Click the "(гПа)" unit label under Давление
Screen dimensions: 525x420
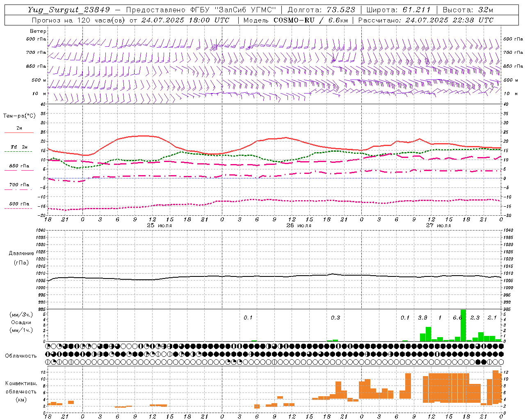(x=21, y=262)
